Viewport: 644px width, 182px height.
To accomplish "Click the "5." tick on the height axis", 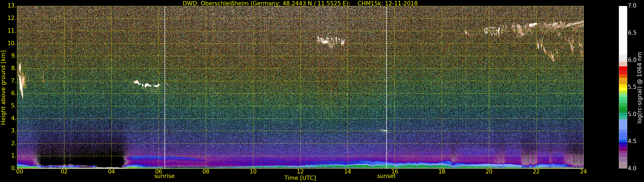I will pyautogui.click(x=14, y=106).
